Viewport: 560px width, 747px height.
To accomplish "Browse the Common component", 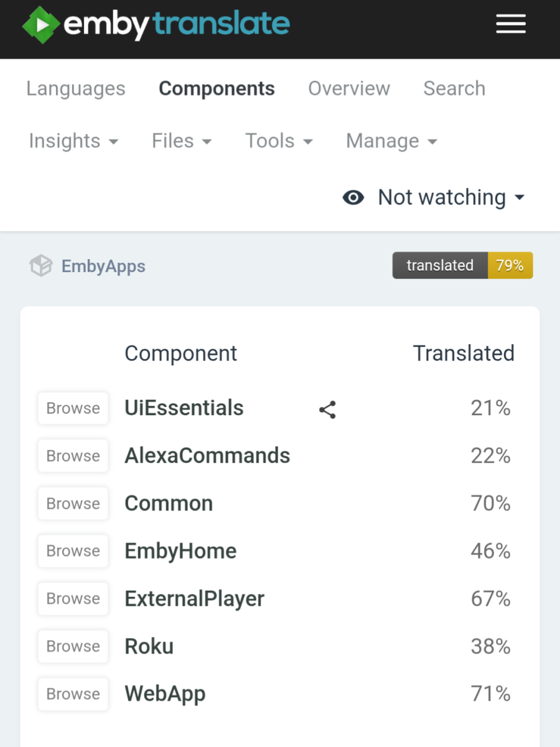I will [x=73, y=504].
